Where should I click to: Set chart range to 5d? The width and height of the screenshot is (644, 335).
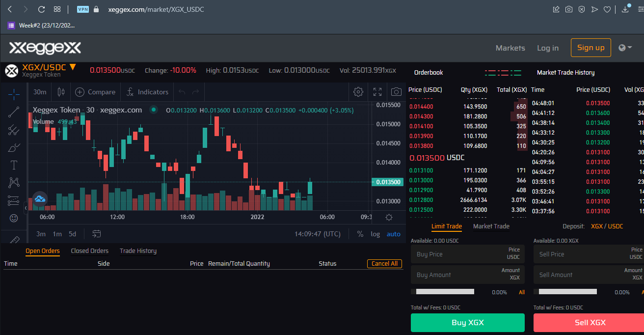point(72,234)
